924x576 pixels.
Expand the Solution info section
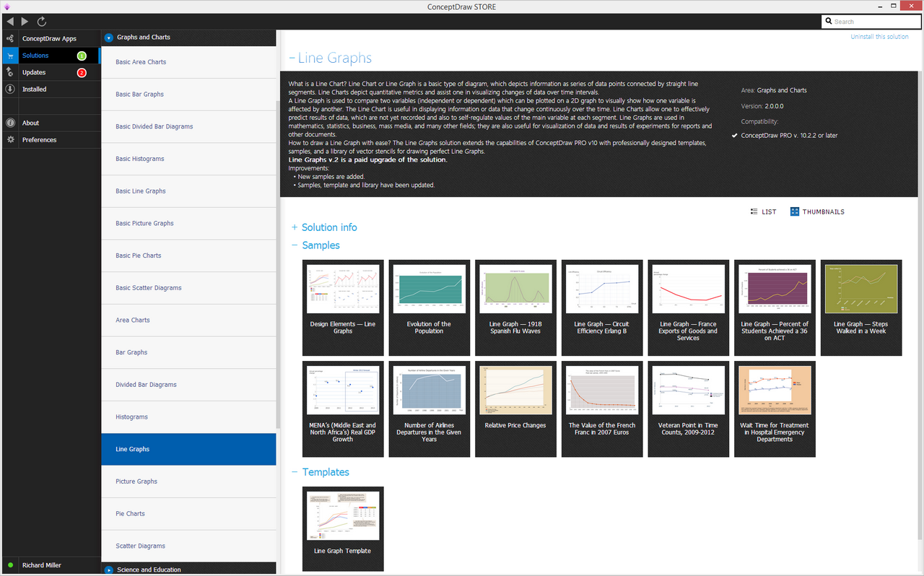295,227
